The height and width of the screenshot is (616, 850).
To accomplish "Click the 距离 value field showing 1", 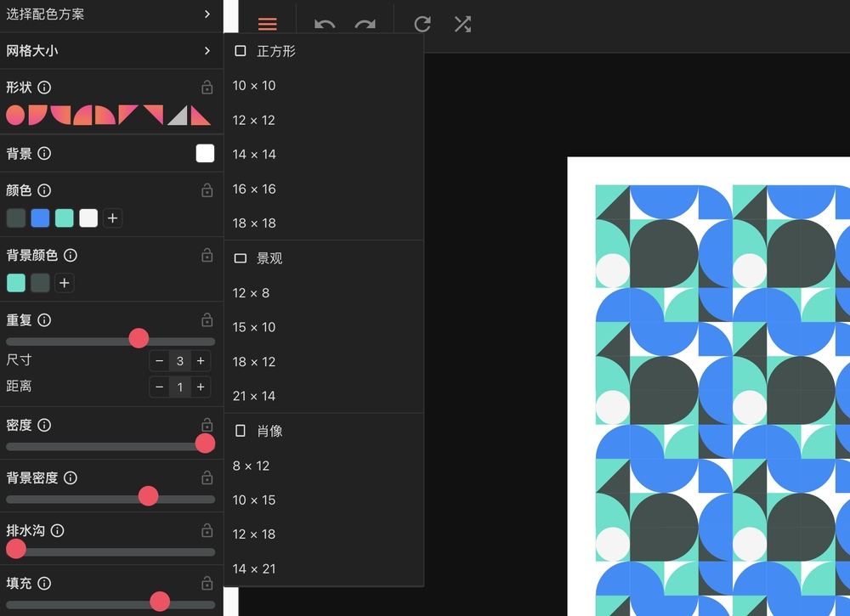I will tap(180, 387).
